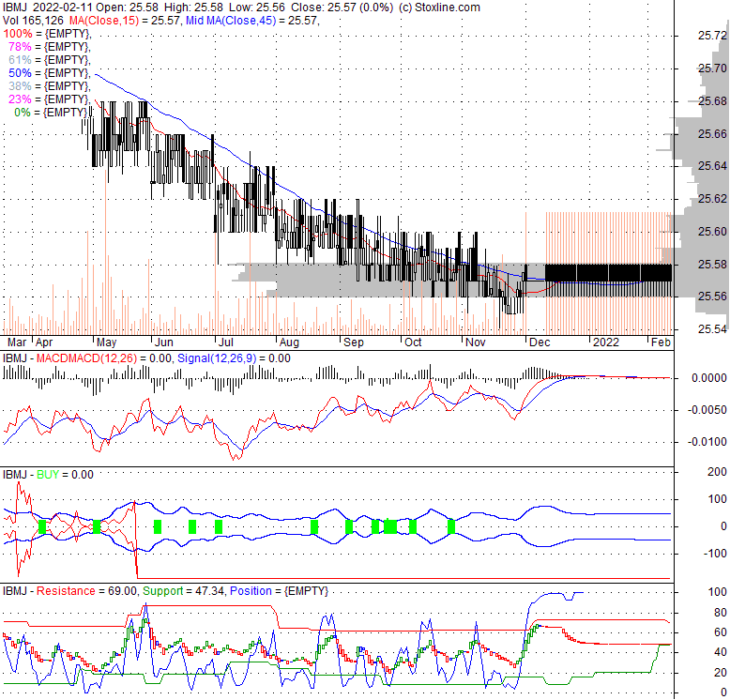
Task: Click the '(c) Stoxline.com' credit text
Action: coord(439,8)
